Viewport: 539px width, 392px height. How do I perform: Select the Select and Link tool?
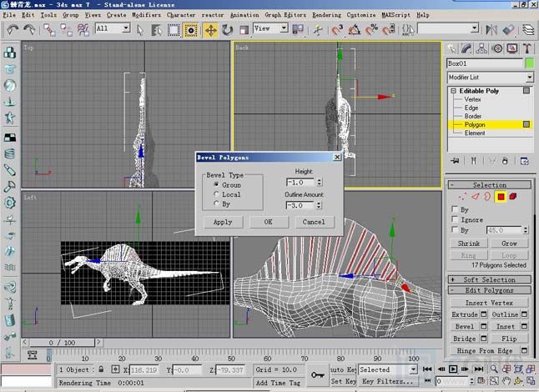point(49,30)
